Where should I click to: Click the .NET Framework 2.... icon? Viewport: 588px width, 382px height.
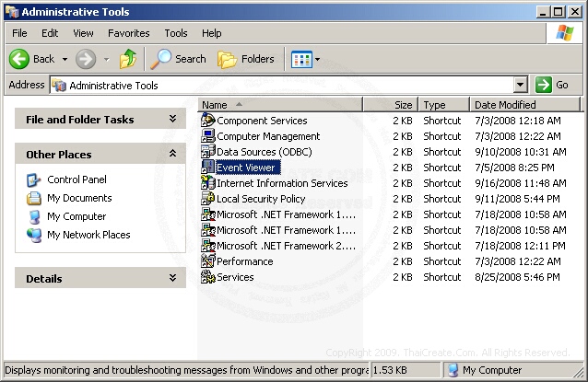coord(208,246)
